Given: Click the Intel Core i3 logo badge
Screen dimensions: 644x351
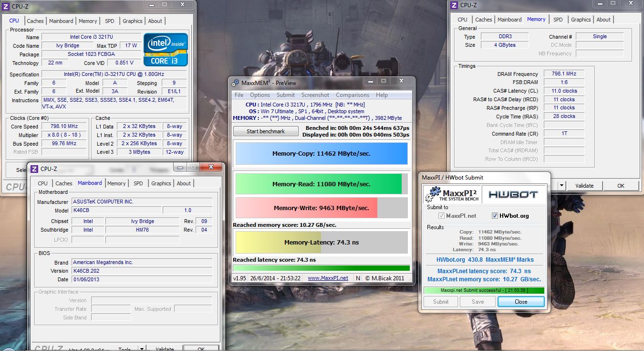Looking at the screenshot, I should click(x=166, y=50).
